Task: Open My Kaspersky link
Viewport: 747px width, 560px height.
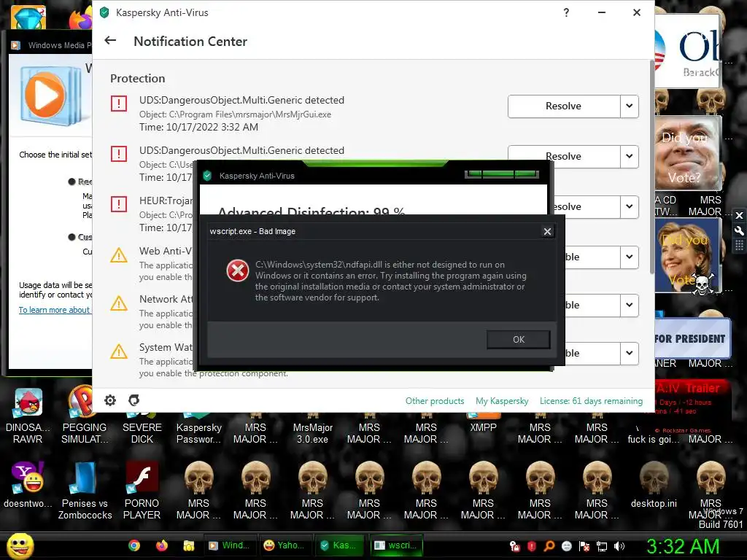Action: [502, 401]
